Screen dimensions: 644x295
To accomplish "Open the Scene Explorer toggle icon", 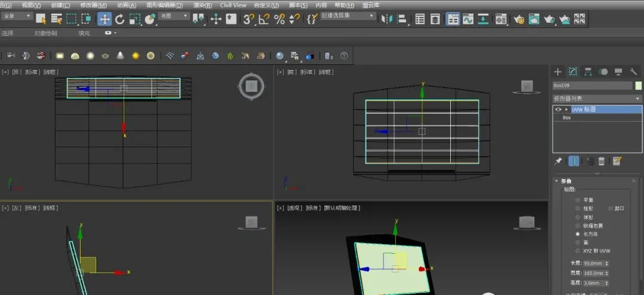I will 420,19.
